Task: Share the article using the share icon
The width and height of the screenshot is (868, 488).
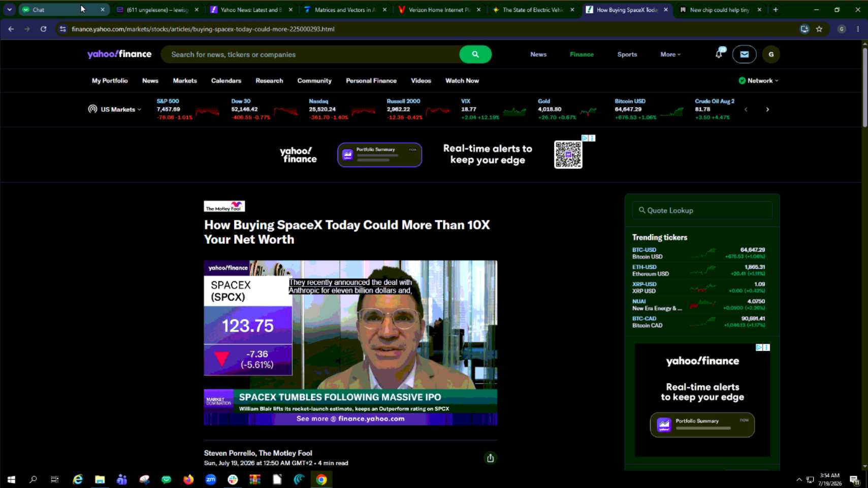Action: point(490,458)
